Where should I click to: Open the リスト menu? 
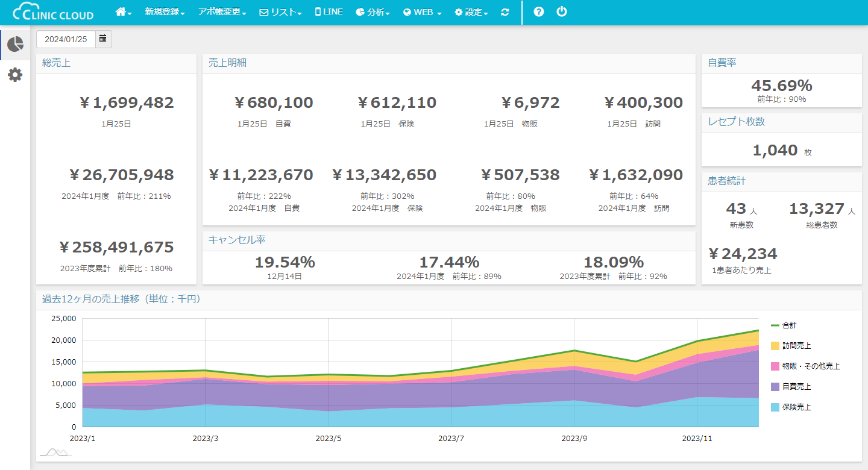[280, 12]
